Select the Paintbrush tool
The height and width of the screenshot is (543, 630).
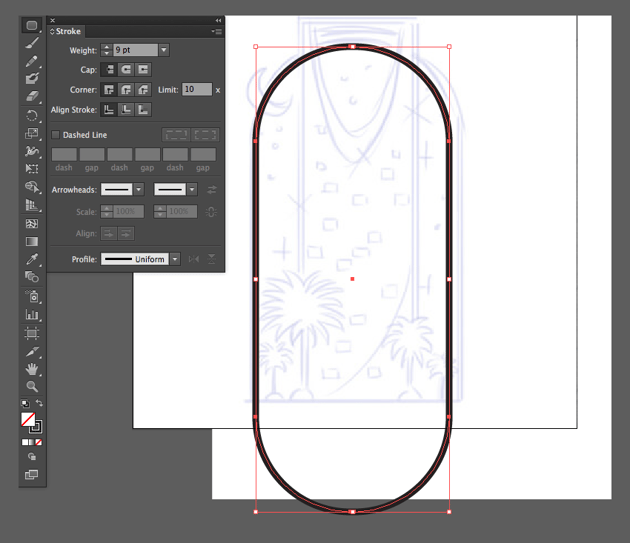tap(32, 43)
